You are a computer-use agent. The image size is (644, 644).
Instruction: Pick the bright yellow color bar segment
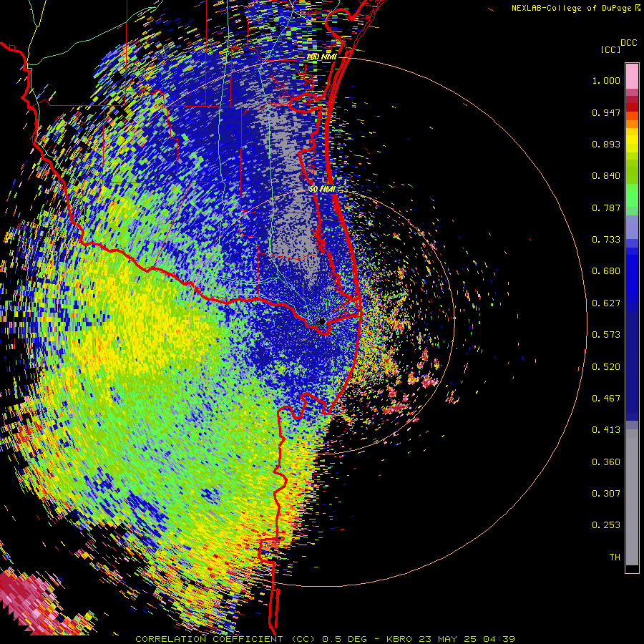click(x=632, y=140)
